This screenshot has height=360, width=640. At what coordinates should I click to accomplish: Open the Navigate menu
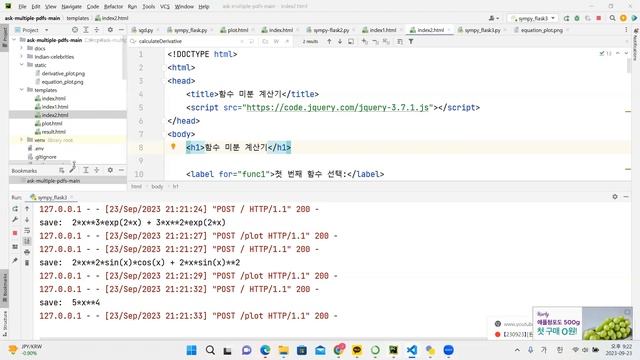point(71,7)
